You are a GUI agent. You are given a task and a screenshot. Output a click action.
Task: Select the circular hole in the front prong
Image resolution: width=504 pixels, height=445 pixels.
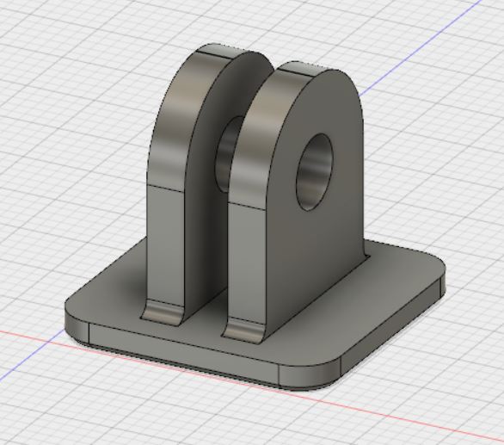[314, 172]
